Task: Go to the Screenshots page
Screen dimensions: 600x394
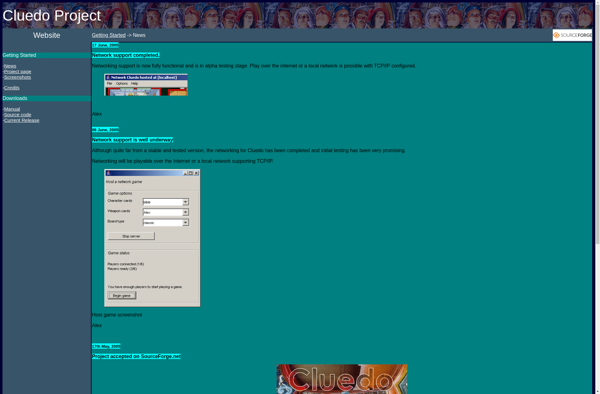Action: 18,77
